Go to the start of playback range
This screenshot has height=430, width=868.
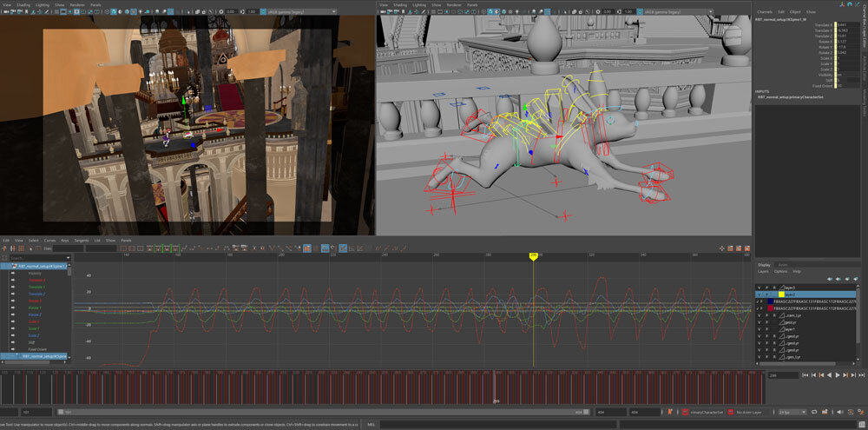[x=804, y=375]
